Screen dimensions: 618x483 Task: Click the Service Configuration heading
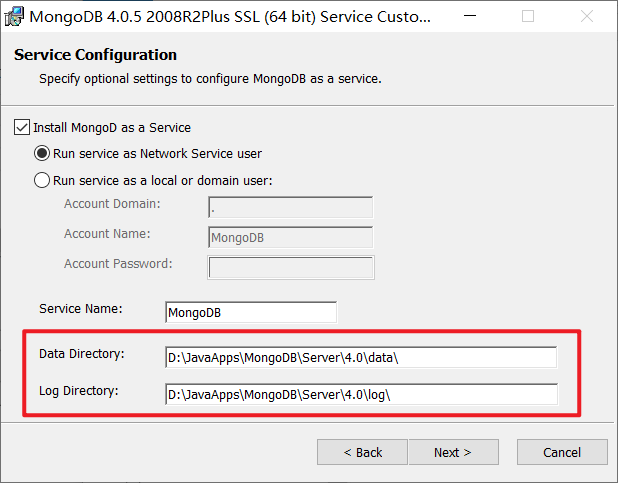click(95, 55)
